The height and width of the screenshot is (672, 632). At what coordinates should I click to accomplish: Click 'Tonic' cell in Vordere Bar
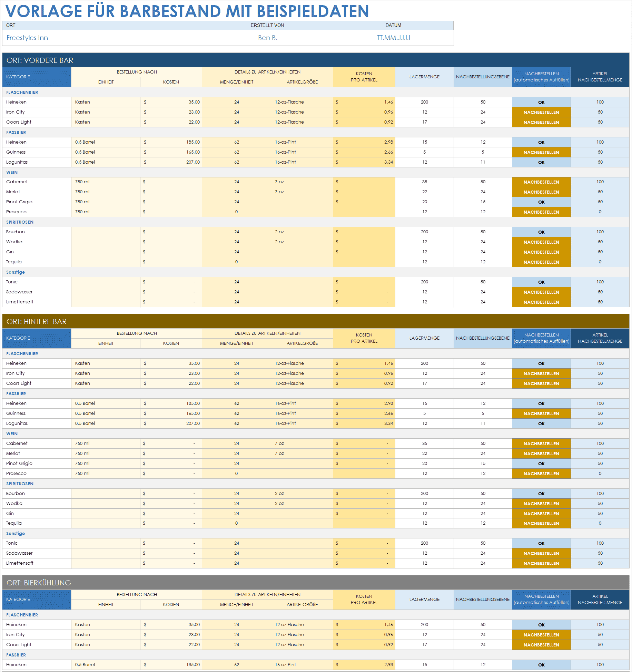37,282
